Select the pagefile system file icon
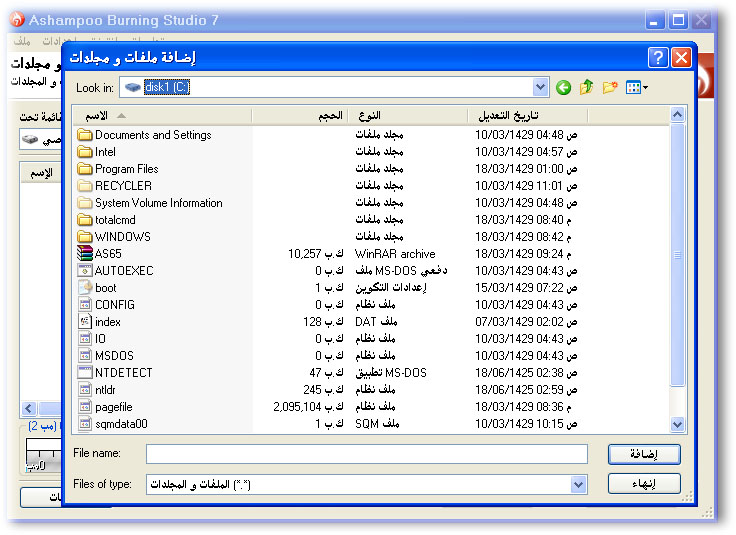 84,406
